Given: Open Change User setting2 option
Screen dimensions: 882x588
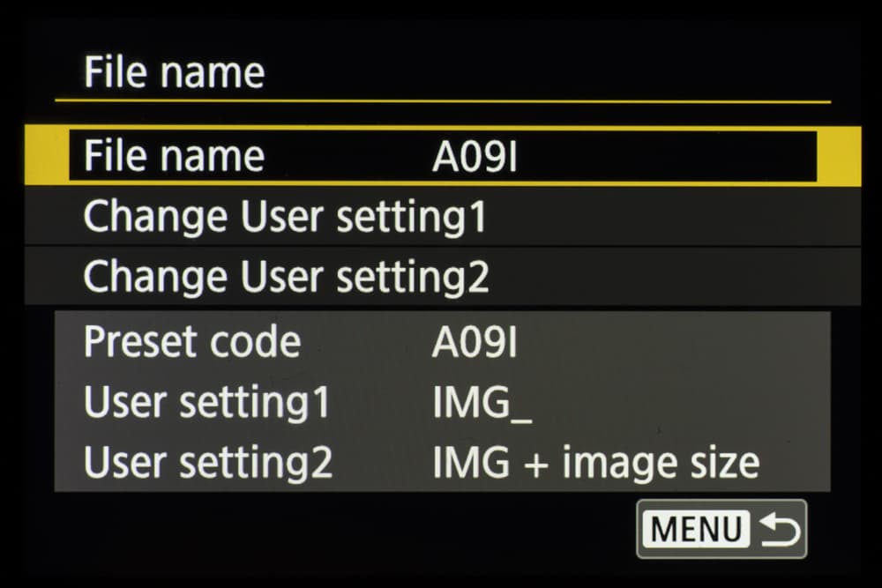Looking at the screenshot, I should 286,277.
